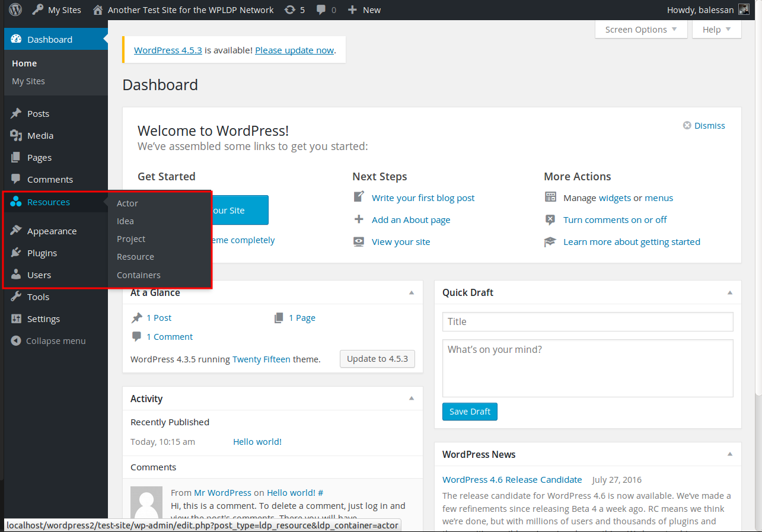Collapse the At a Glance panel
Viewport: 762px width, 532px height.
pyautogui.click(x=412, y=293)
